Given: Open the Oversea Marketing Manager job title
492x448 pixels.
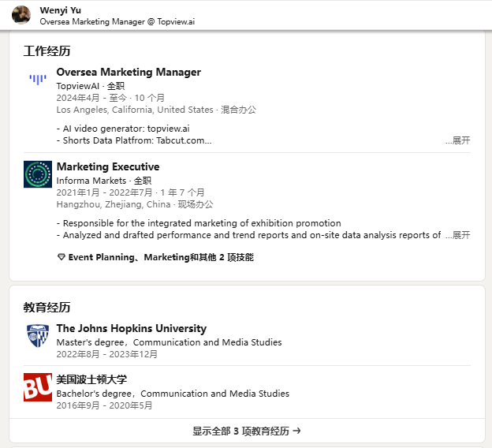Looking at the screenshot, I should coord(129,72).
